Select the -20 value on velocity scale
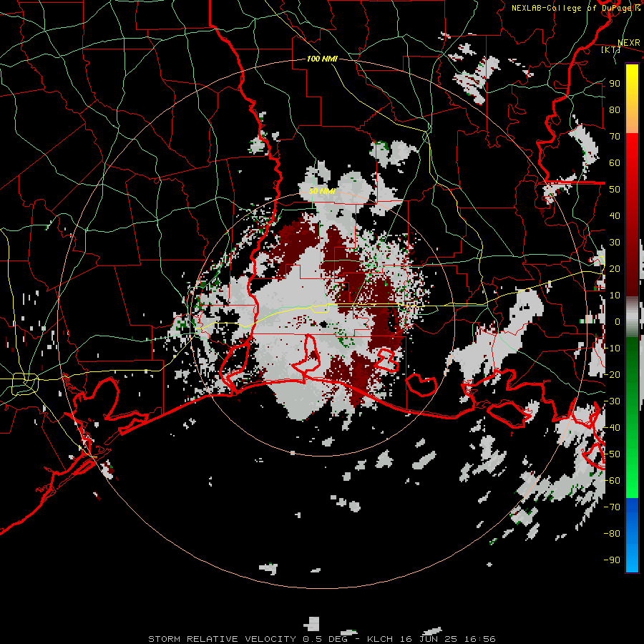 tap(612, 374)
